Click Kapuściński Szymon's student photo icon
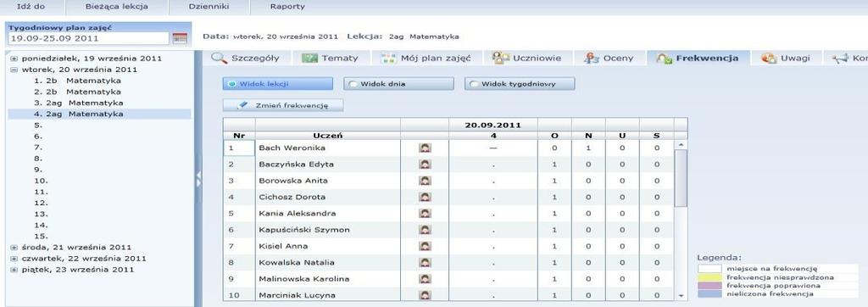 click(425, 230)
